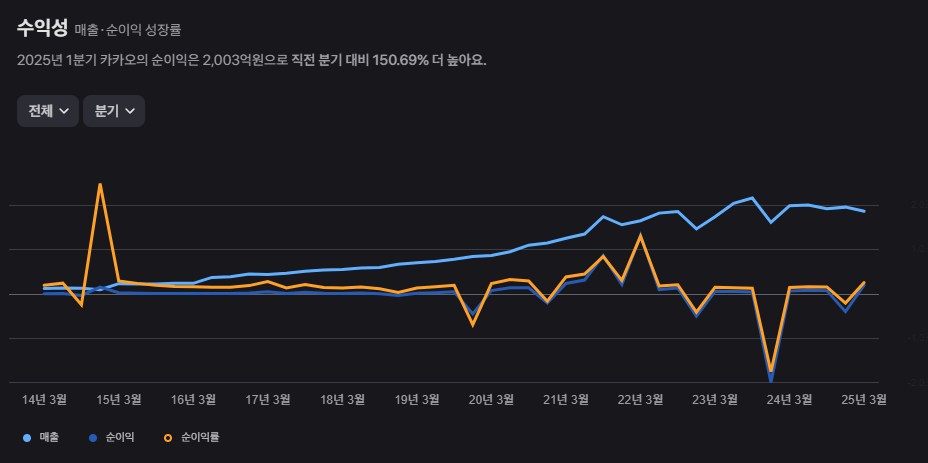Click the 25년 3월 axis label
This screenshot has height=463, width=928.
click(864, 400)
